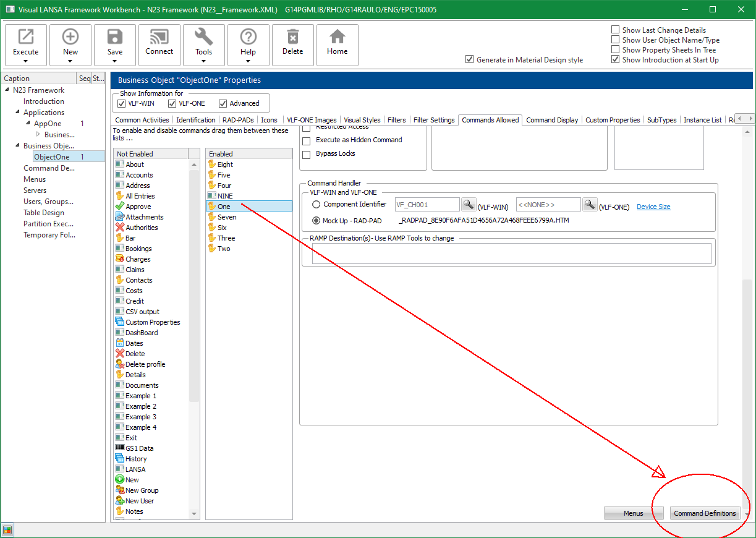
Task: Click the Delete trash can icon
Action: (293, 36)
